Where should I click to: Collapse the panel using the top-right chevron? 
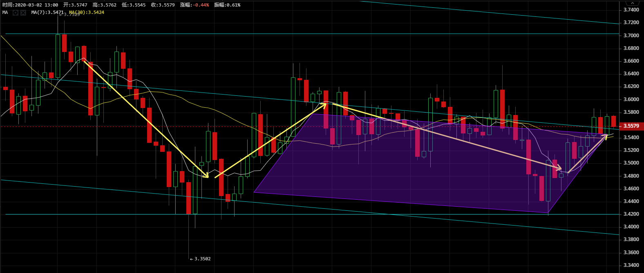632,3
